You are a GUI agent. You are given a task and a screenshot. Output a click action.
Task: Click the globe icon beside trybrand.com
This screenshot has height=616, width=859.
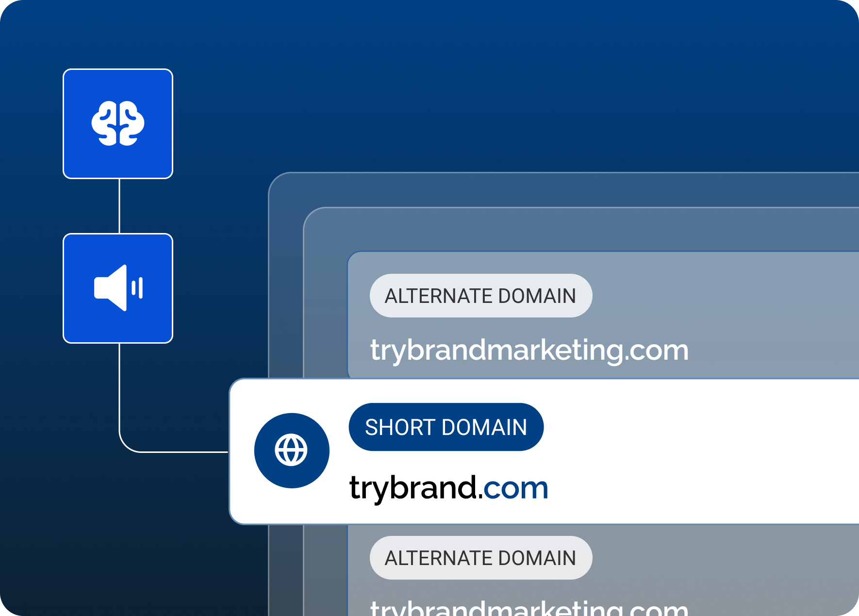click(x=292, y=450)
